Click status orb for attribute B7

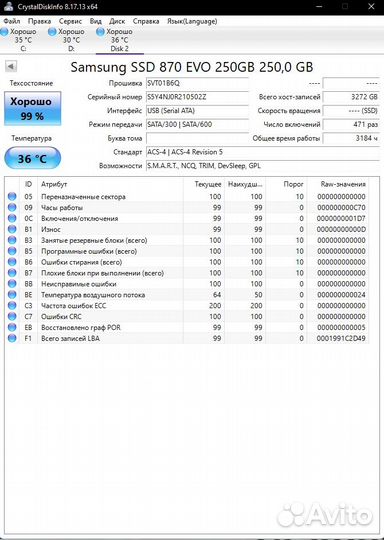12,273
